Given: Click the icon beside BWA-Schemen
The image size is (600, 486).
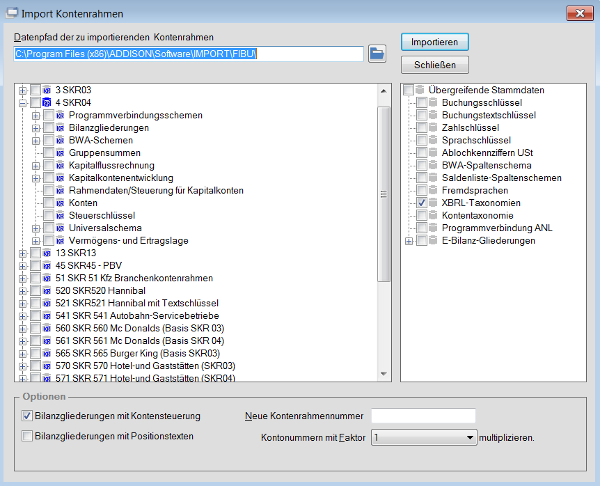Looking at the screenshot, I should (60, 140).
